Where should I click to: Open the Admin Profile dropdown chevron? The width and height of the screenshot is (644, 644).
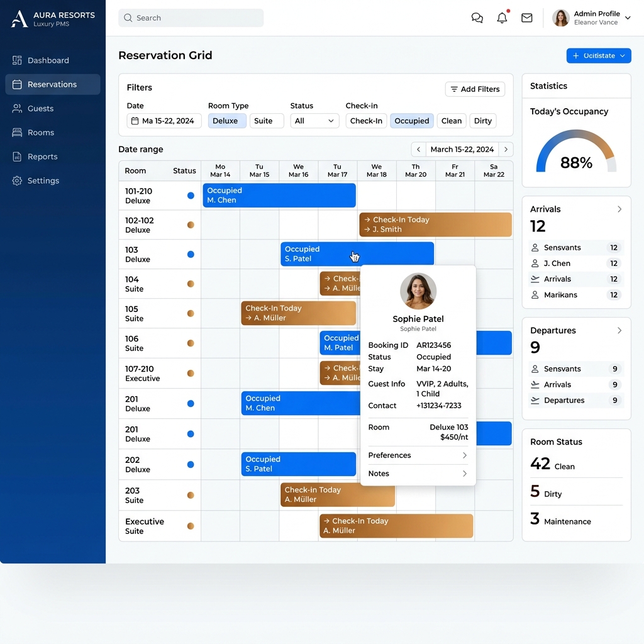[x=628, y=18]
